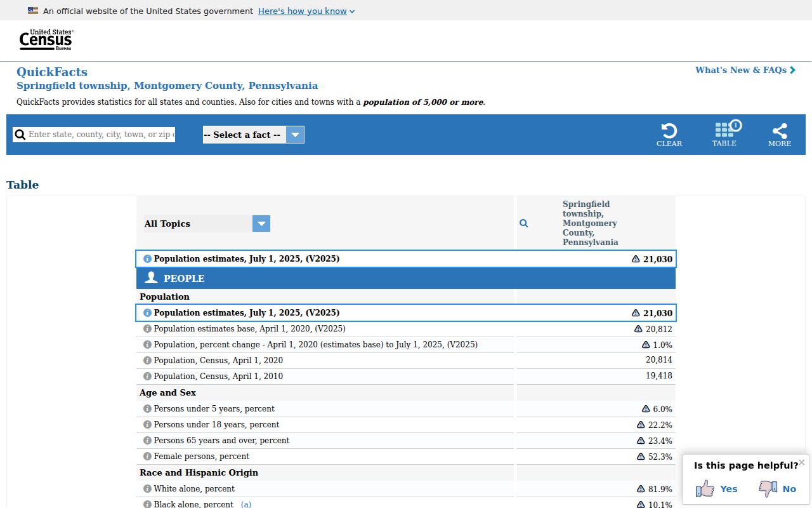
Task: Click info icon for Population Census April 2010
Action: [147, 377]
